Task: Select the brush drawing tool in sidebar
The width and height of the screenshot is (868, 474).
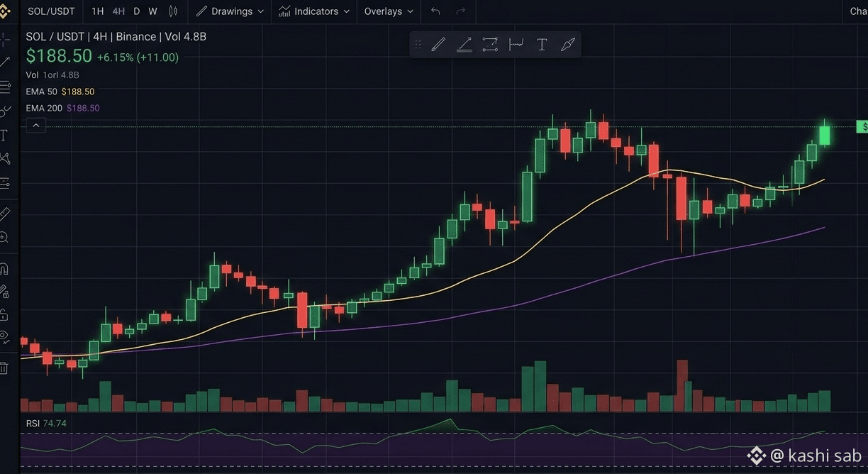Action: click(x=4, y=111)
